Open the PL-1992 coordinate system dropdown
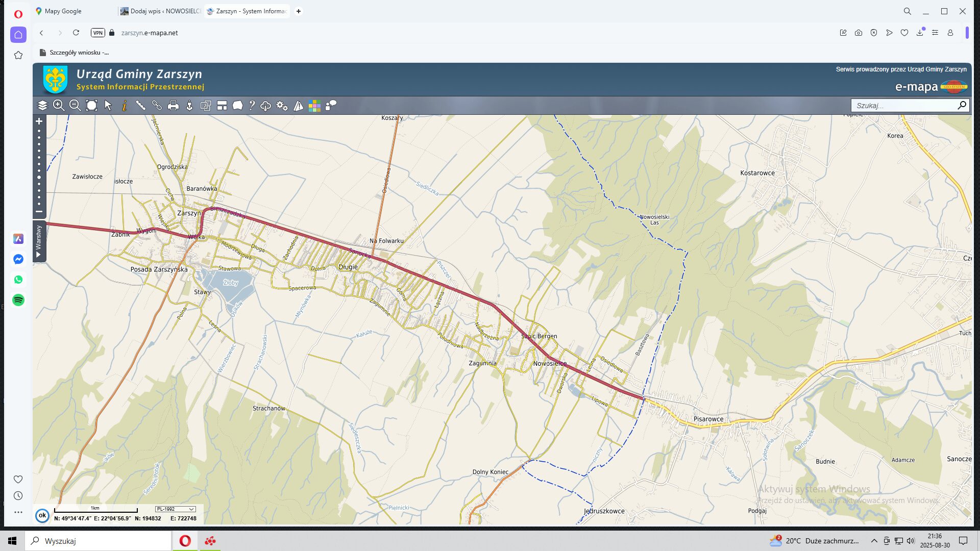The width and height of the screenshot is (980, 551). [x=175, y=509]
